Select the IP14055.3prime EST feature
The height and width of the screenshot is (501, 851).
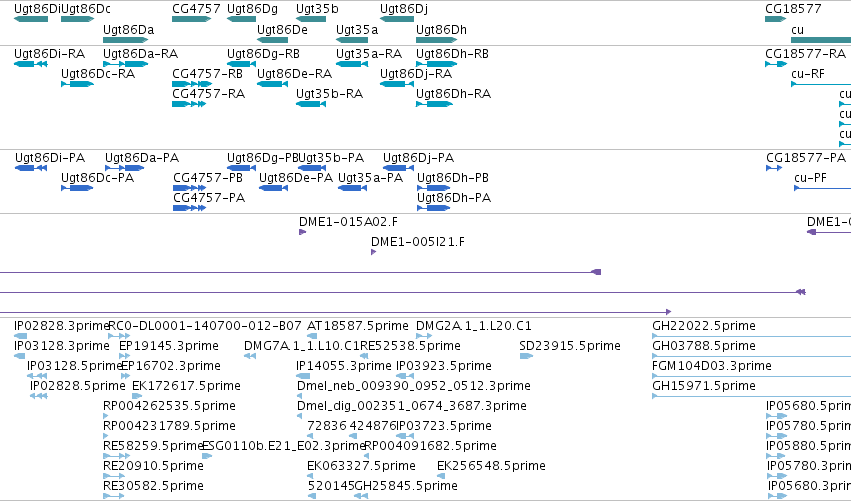(303, 376)
